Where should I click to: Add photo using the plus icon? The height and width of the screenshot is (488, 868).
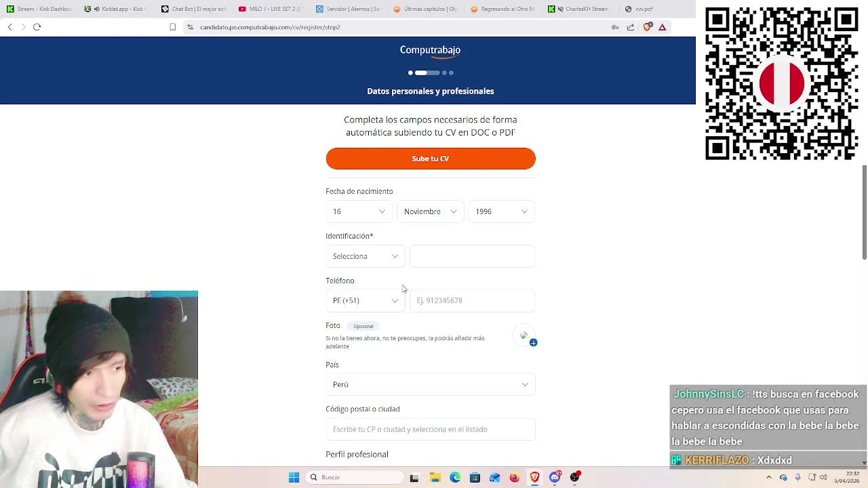point(533,343)
